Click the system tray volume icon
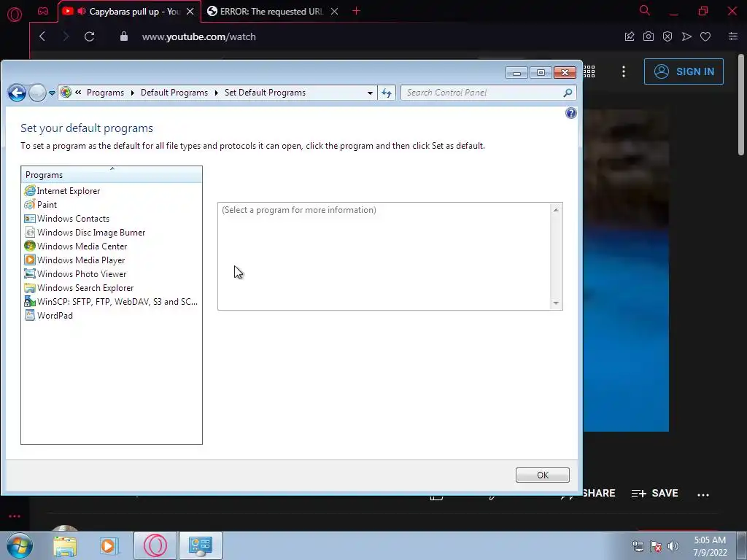The height and width of the screenshot is (560, 747). coord(673,546)
